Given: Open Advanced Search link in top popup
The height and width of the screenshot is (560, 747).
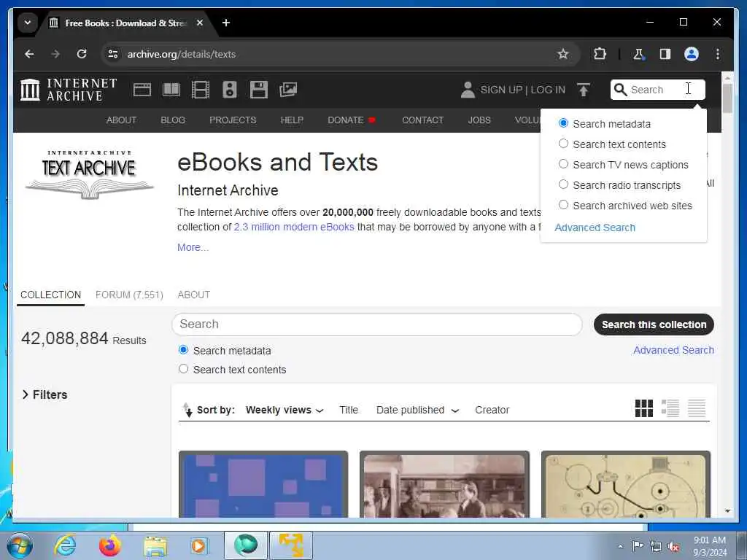Looking at the screenshot, I should [x=595, y=227].
